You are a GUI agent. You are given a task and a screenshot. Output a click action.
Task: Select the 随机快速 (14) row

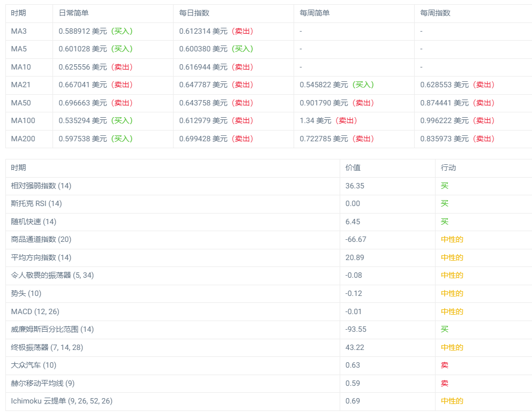[x=269, y=222]
